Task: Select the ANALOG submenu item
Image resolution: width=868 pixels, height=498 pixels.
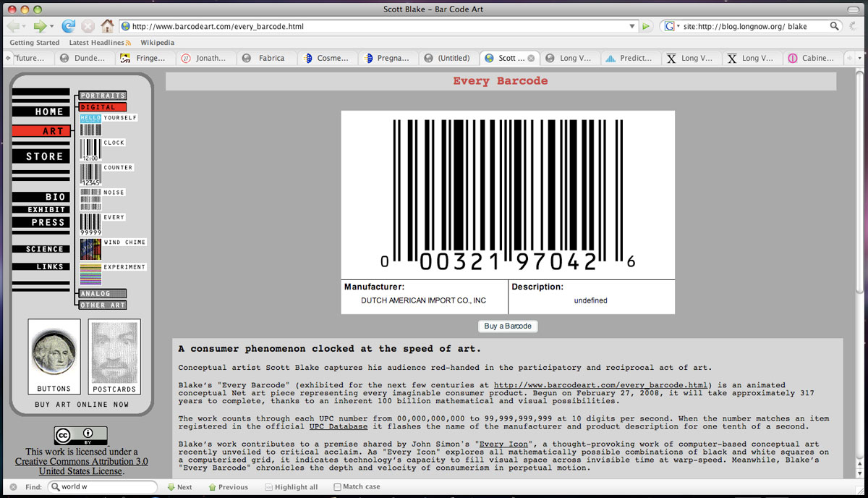Action: click(103, 294)
